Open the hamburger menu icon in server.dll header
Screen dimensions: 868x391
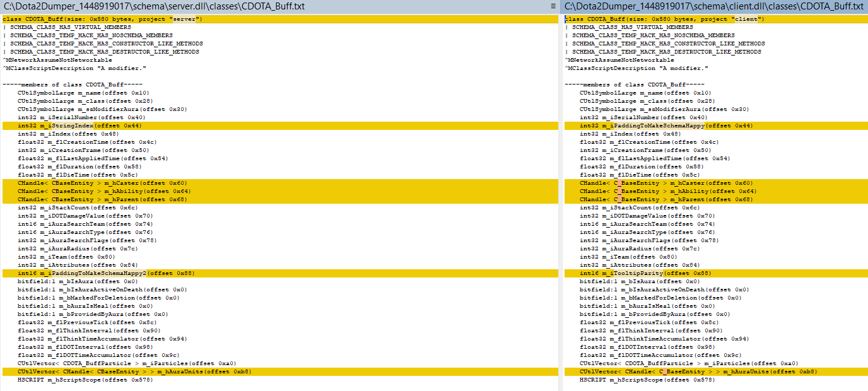coord(553,6)
